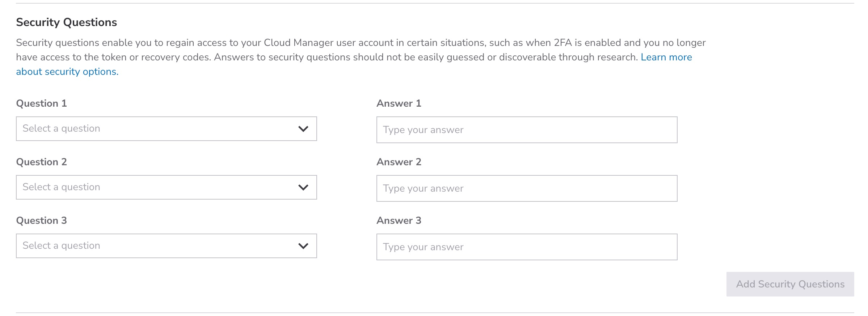
Task: Click into the Answer 2 input box
Action: 527,188
